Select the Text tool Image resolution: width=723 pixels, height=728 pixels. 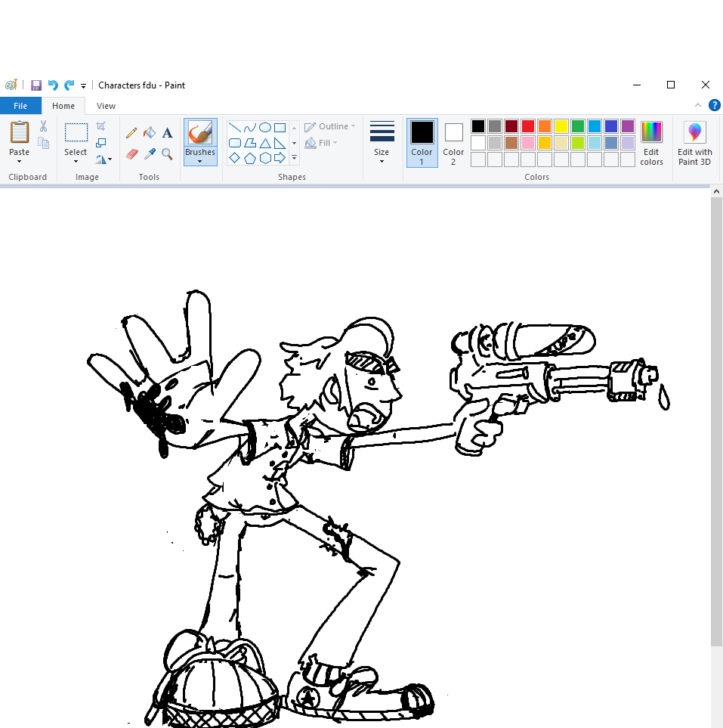click(x=168, y=133)
